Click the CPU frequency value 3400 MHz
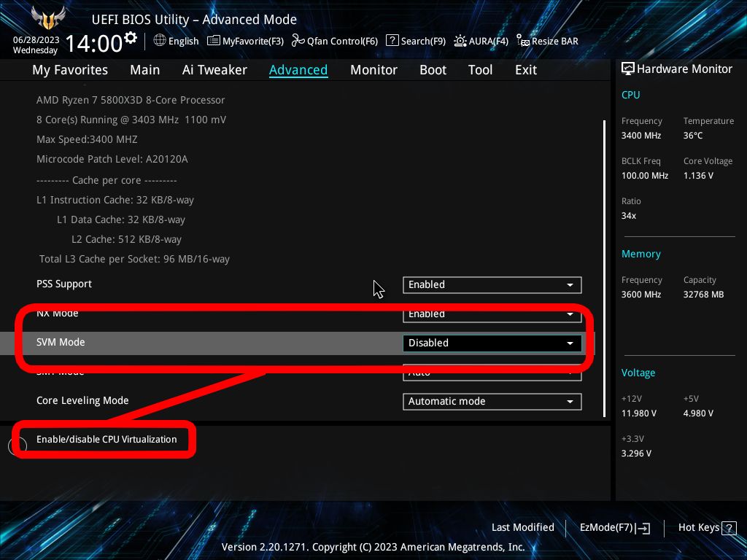 pyautogui.click(x=640, y=136)
